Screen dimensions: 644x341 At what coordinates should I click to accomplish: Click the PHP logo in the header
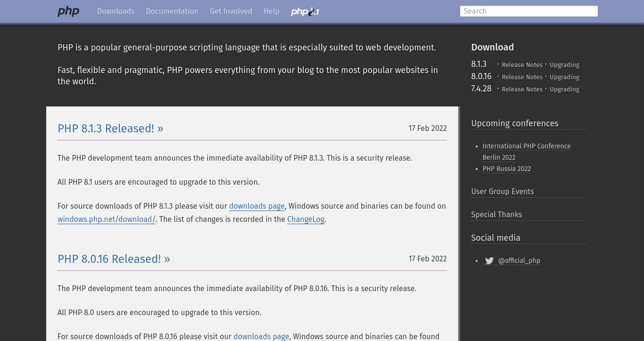tap(68, 11)
